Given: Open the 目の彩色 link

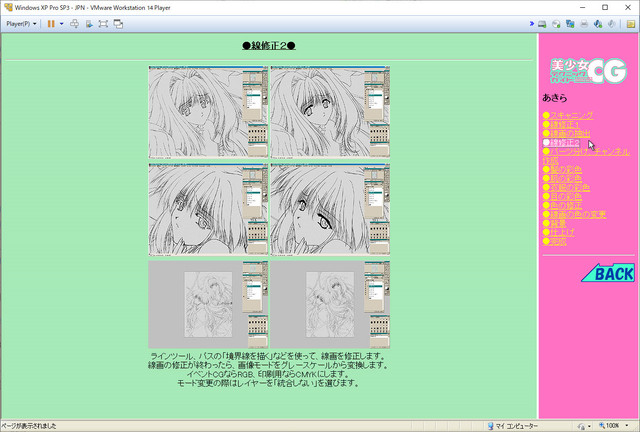Looking at the screenshot, I should pyautogui.click(x=562, y=196).
